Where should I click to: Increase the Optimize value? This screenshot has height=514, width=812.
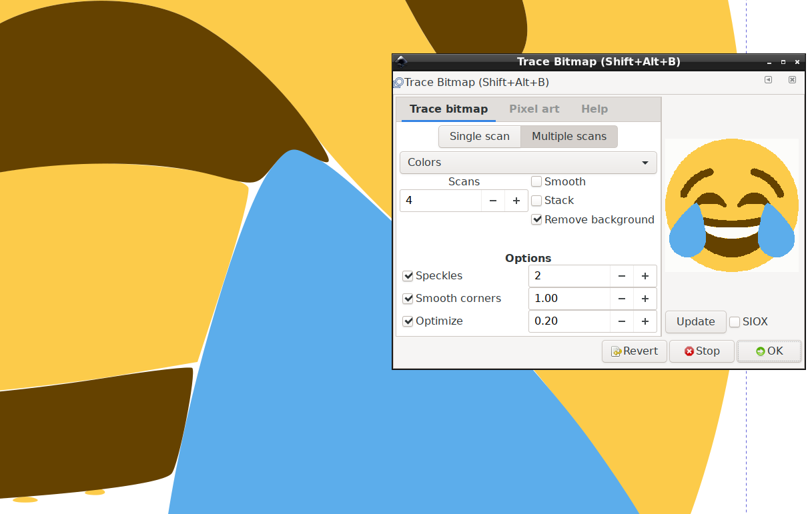click(x=645, y=321)
